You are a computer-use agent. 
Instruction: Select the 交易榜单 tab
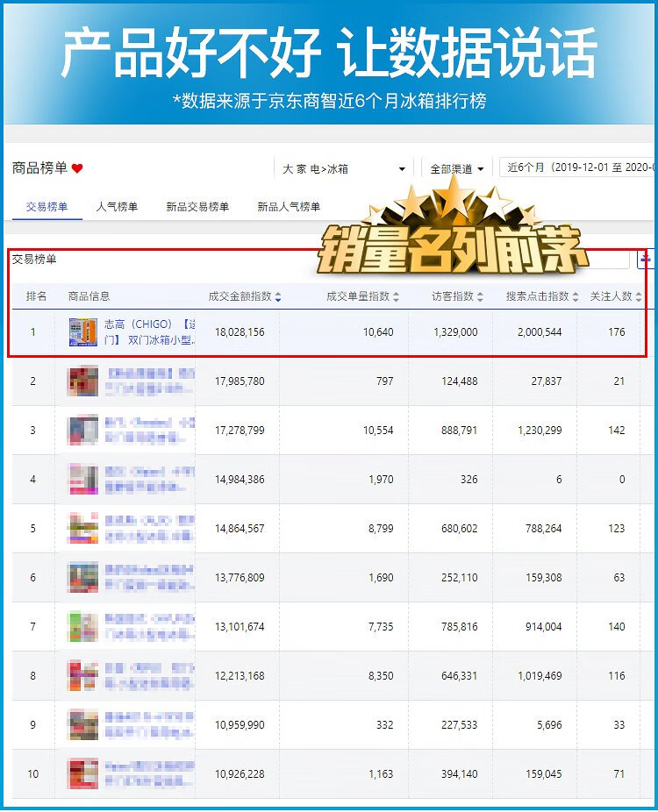pos(47,207)
